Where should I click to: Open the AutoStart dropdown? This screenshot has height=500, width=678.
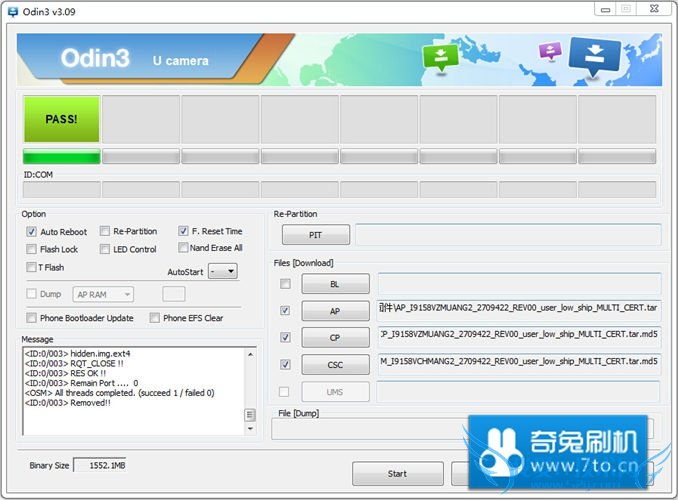[x=223, y=272]
